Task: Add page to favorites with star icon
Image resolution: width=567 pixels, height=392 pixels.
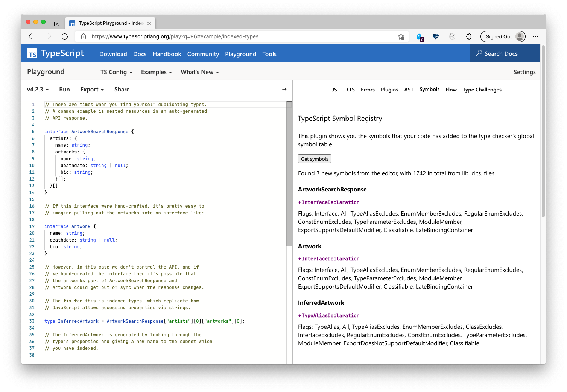Action: pos(401,36)
